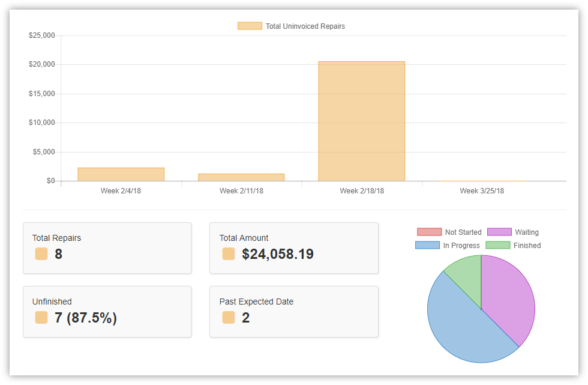The width and height of the screenshot is (588, 385).
Task: Click the Finished legend label
Action: (527, 246)
